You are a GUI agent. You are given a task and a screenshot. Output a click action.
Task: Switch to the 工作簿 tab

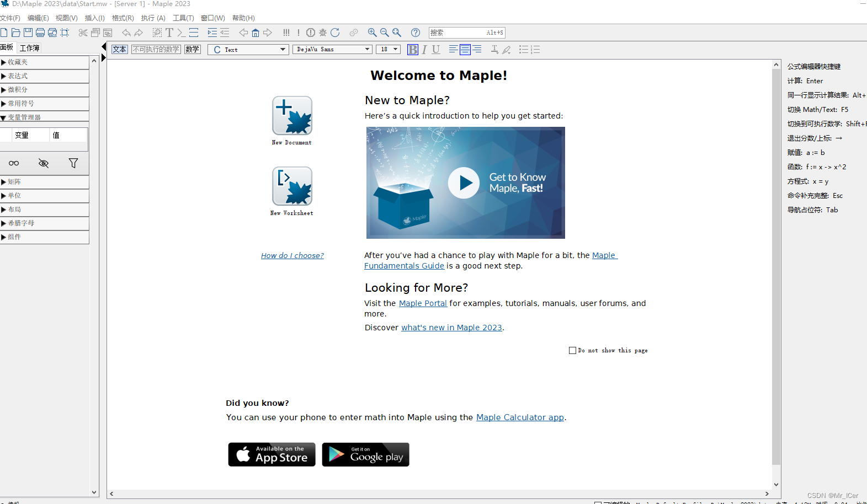tap(30, 48)
